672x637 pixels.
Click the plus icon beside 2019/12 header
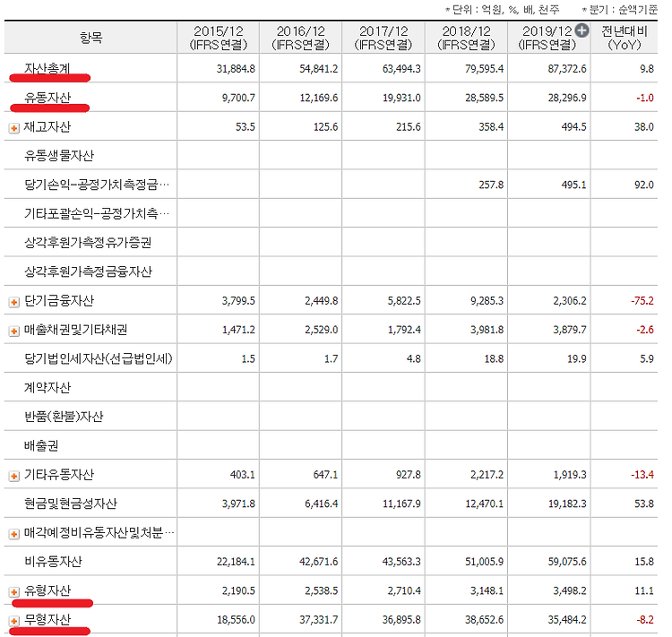point(582,30)
